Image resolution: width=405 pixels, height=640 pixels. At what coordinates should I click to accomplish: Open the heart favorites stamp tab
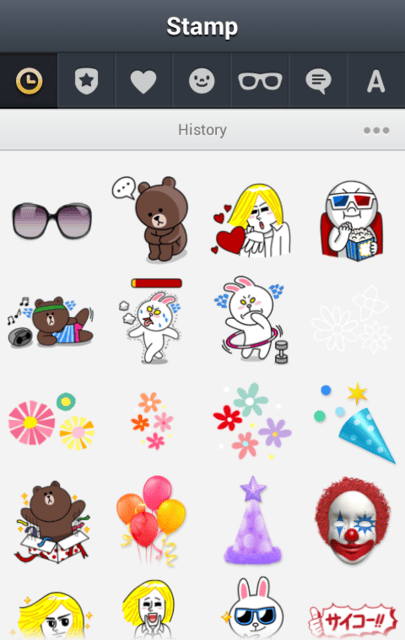click(143, 81)
